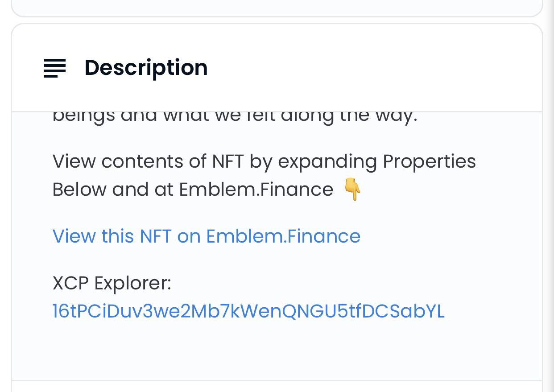This screenshot has width=554, height=392.
Task: Click the word 'Below' in the description
Action: pos(79,190)
